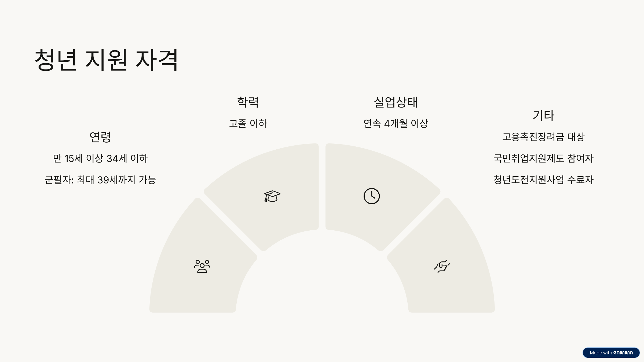The height and width of the screenshot is (362, 644).
Task: Click the 연속 4개월 이상 text
Action: point(396,123)
